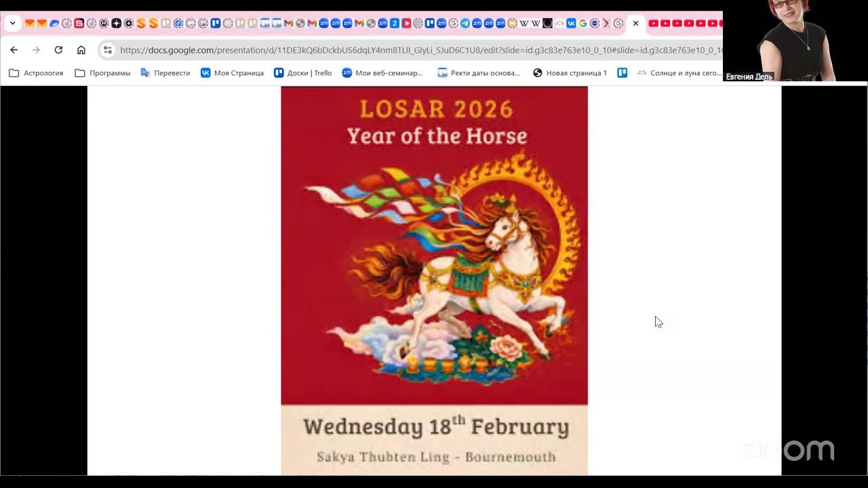Image resolution: width=868 pixels, height=488 pixels.
Task: Click the 'Wednesday 18th February' date text
Action: pyautogui.click(x=435, y=427)
